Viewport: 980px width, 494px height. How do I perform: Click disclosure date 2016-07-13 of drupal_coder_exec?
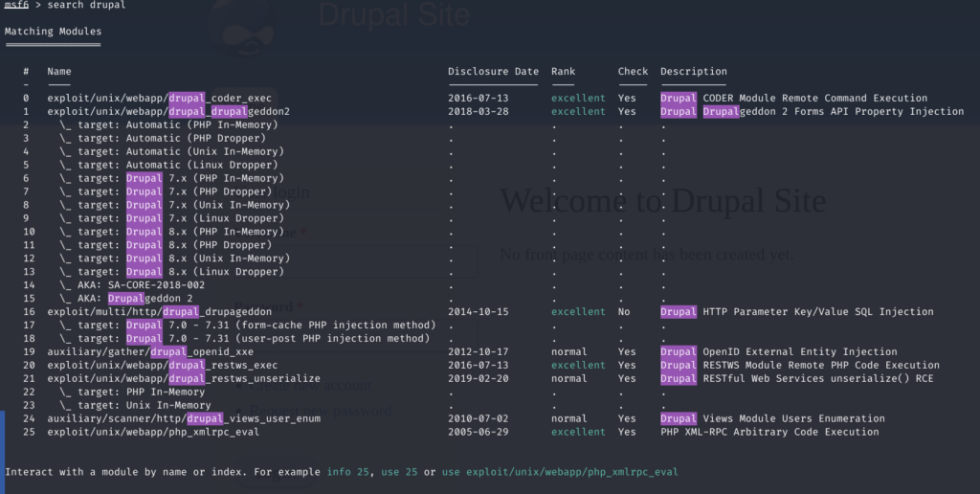479,99
